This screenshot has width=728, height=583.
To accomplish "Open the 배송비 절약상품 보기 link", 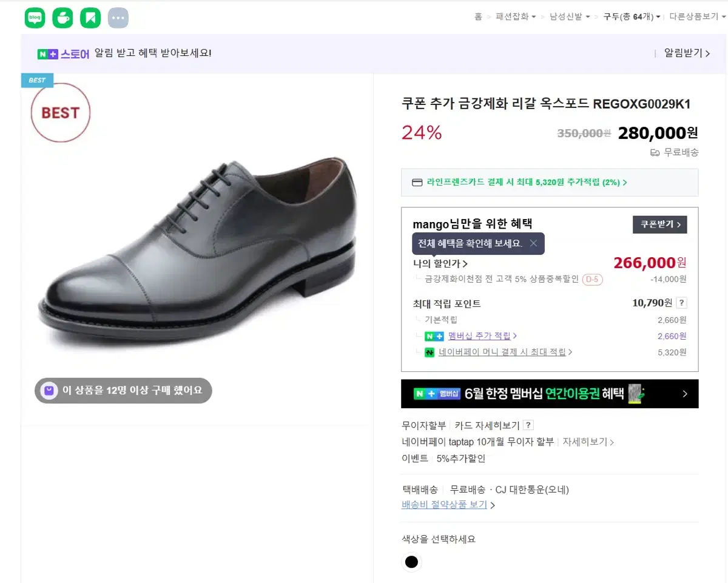I will click(445, 504).
